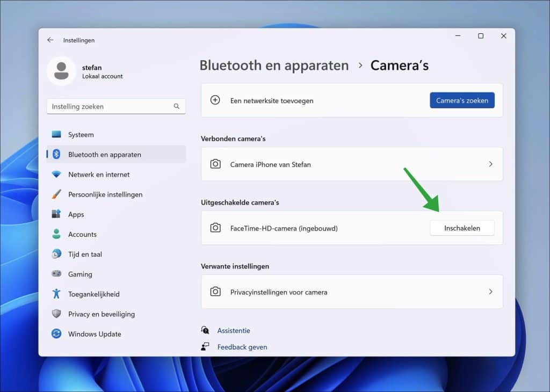Navigate back using the Bluetooth en apparaten breadcrumb
550x392 pixels.
point(274,65)
